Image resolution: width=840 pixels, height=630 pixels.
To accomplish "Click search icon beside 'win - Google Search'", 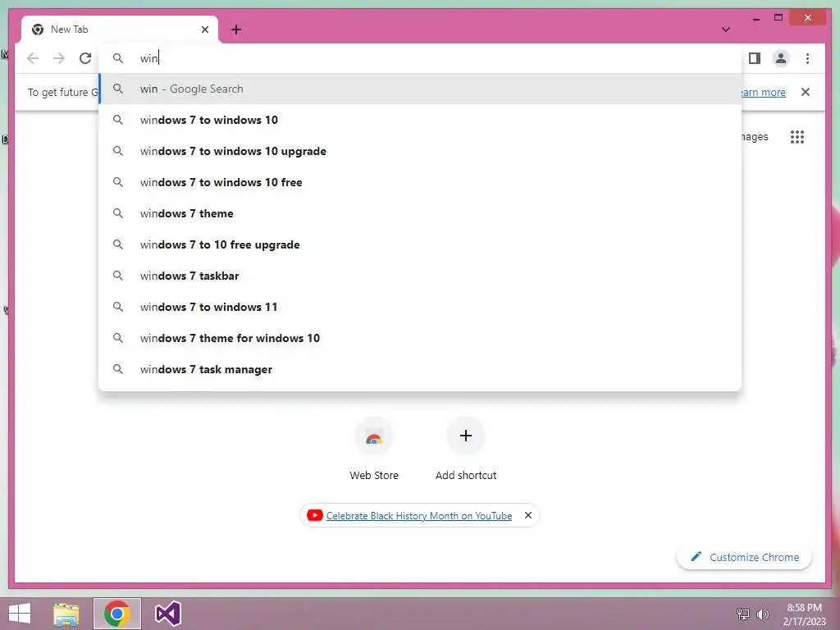I will coord(118,89).
